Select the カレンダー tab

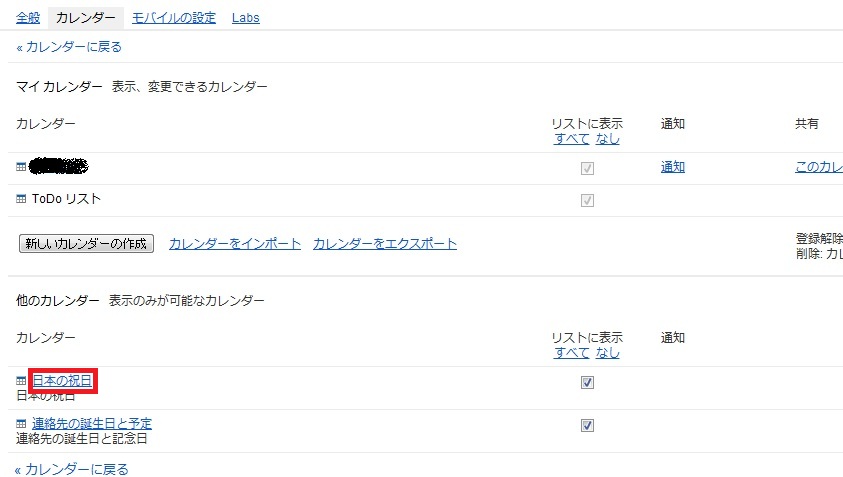(x=86, y=18)
